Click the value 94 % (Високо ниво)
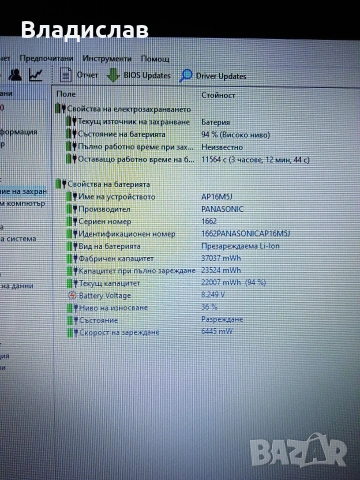Screen dimensions: 360x480 click(x=236, y=135)
